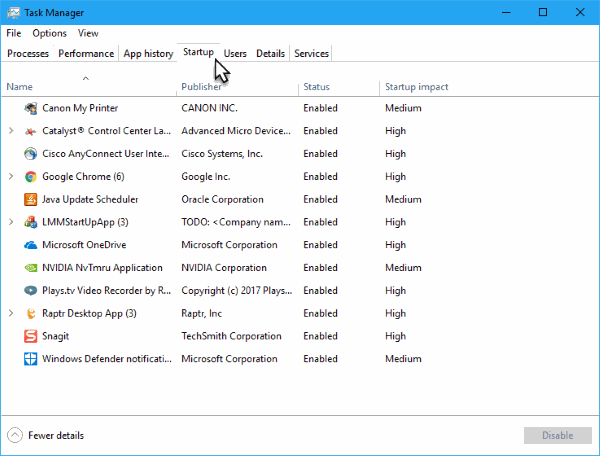This screenshot has width=600, height=456.
Task: Switch to the Services tab
Action: click(311, 54)
